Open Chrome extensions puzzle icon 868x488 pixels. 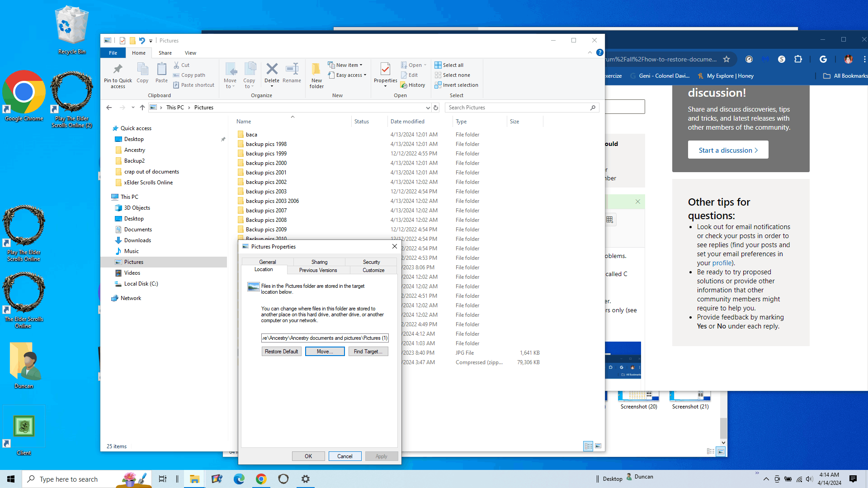798,59
